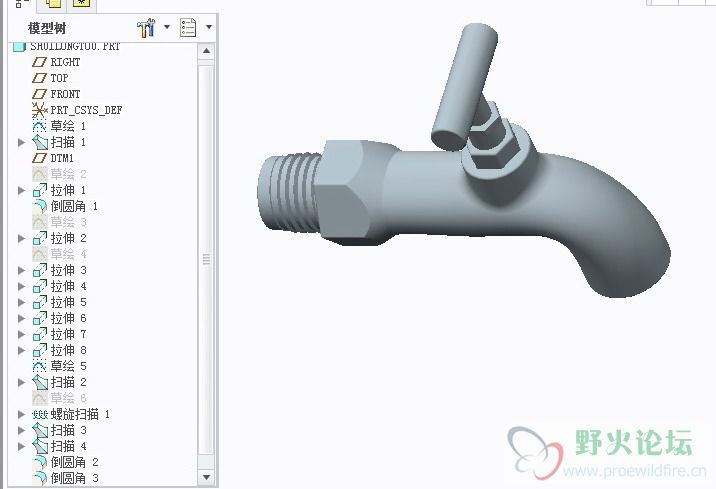
Task: Select the 拉伸 4 feature label
Action: click(x=68, y=286)
